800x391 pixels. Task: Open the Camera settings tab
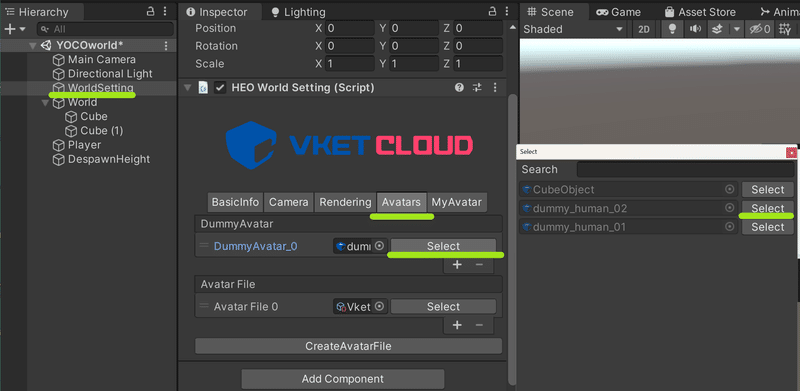pyautogui.click(x=289, y=202)
